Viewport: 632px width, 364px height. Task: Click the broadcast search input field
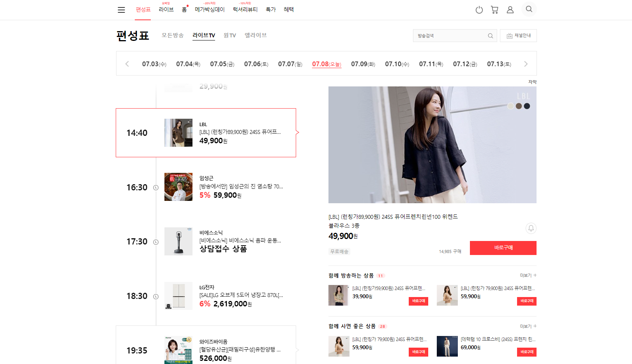coord(455,36)
